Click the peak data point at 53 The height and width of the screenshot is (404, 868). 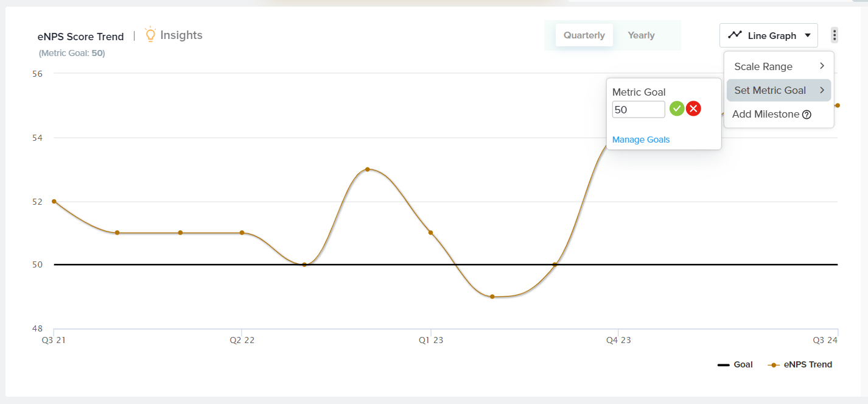367,169
